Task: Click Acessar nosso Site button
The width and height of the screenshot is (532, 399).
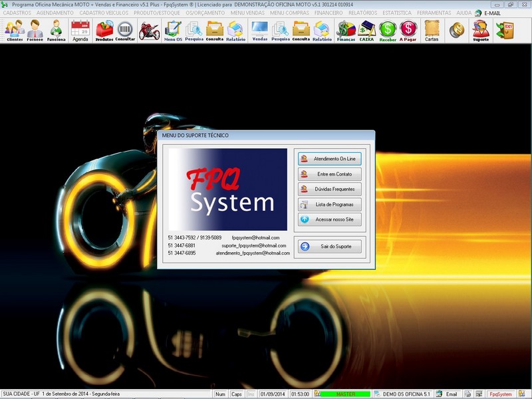Action: coord(330,219)
